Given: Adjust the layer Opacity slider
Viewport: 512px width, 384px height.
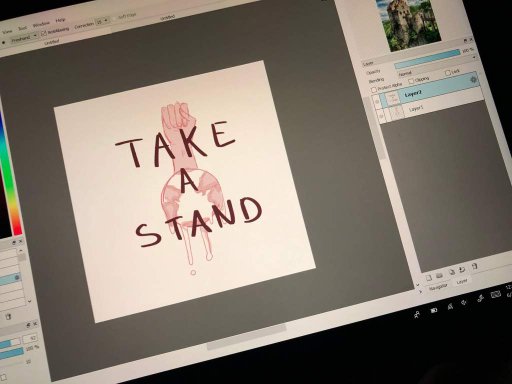Looking at the screenshot, I should [x=427, y=59].
